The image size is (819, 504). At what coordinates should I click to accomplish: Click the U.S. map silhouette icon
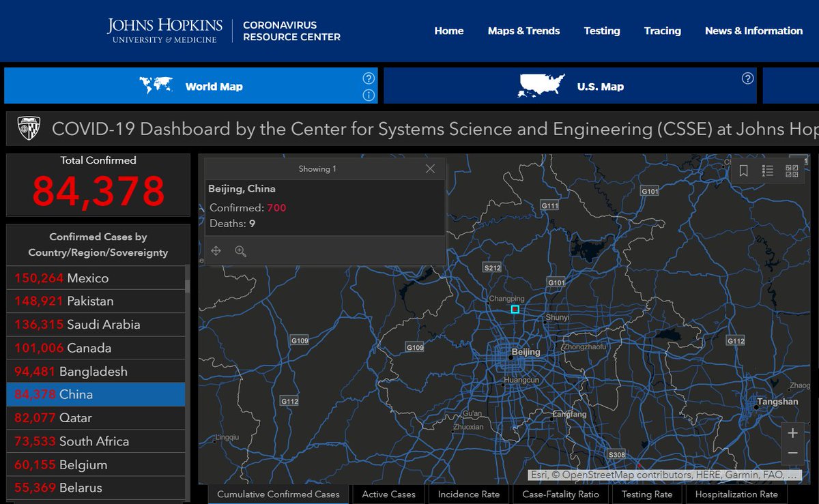[x=543, y=85]
